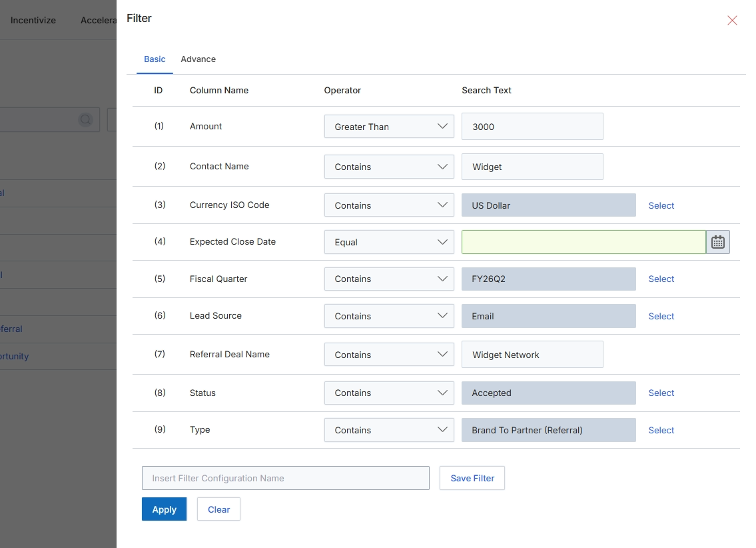
Task: Click the Referral Deal Name field with Widget Network
Action: click(x=532, y=355)
